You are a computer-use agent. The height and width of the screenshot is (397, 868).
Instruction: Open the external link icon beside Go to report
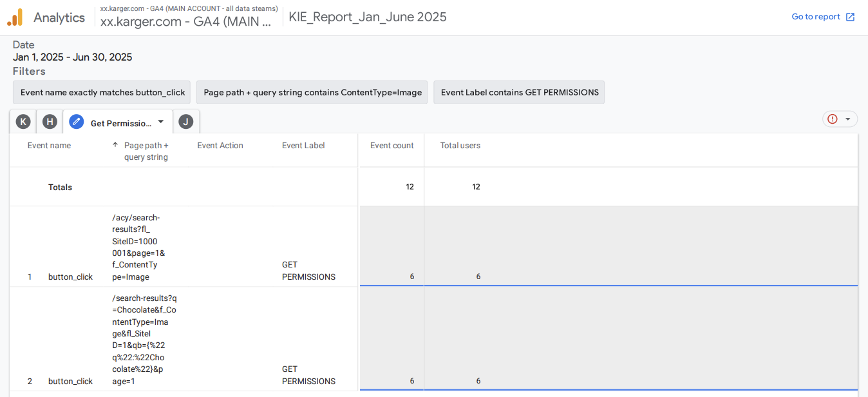850,17
